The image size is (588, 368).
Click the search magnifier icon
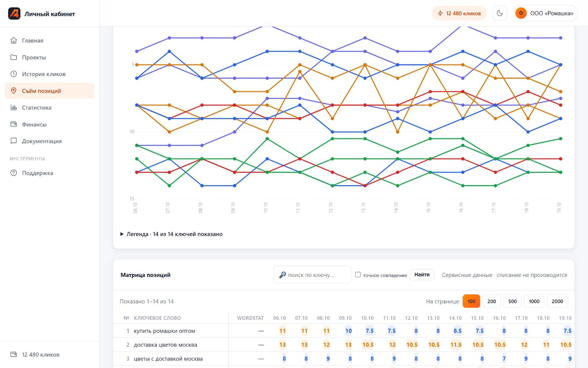pos(282,275)
